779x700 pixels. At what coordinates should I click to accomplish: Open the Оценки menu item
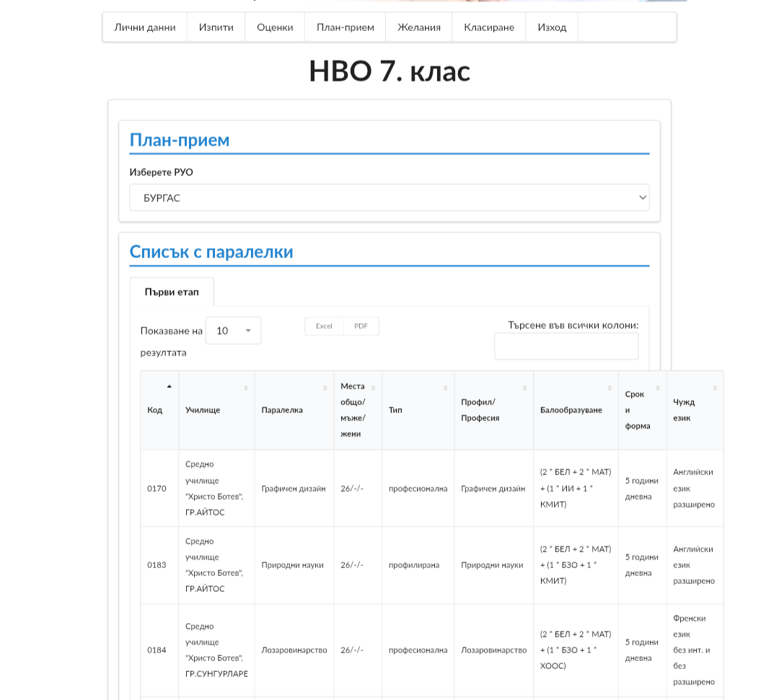tap(275, 27)
